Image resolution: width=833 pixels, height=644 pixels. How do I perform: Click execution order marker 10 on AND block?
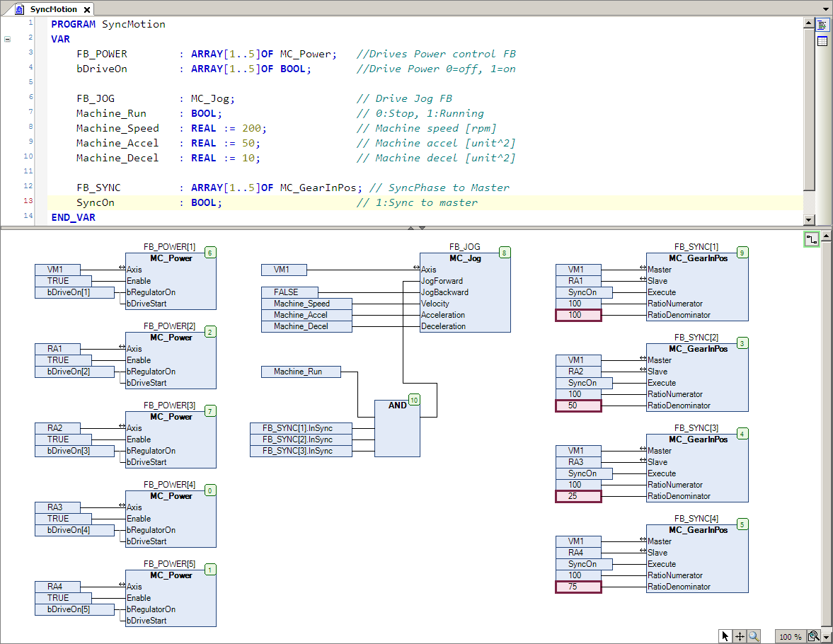tap(414, 400)
